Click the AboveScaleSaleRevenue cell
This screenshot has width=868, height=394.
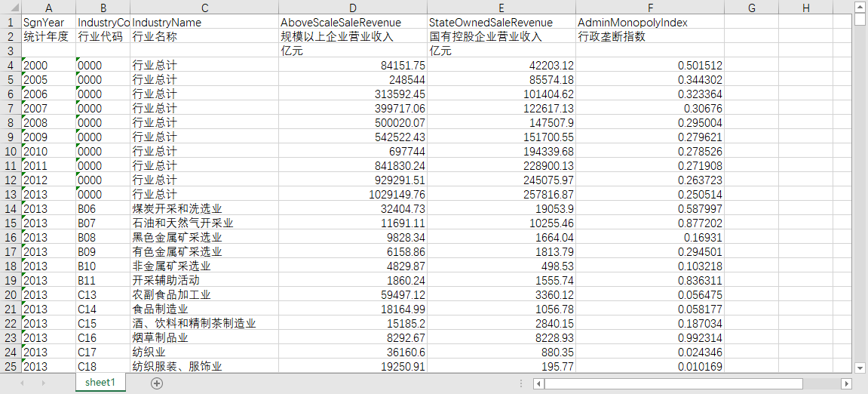[x=353, y=22]
